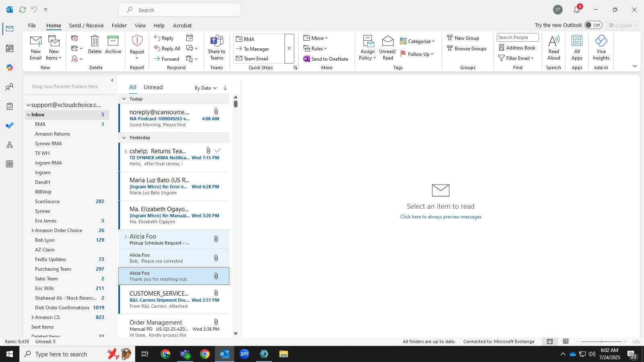Open File Explorer from the taskbar
Screen dimensions: 644x362
pyautogui.click(x=284, y=354)
